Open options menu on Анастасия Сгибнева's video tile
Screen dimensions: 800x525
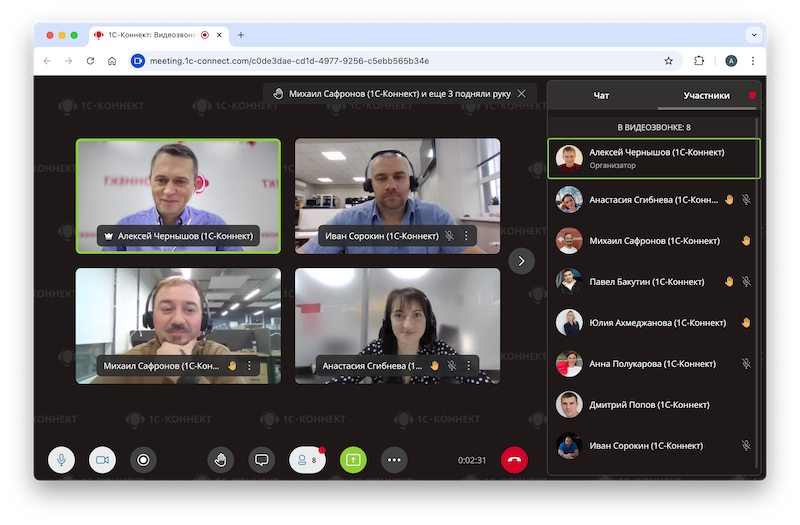click(x=466, y=366)
